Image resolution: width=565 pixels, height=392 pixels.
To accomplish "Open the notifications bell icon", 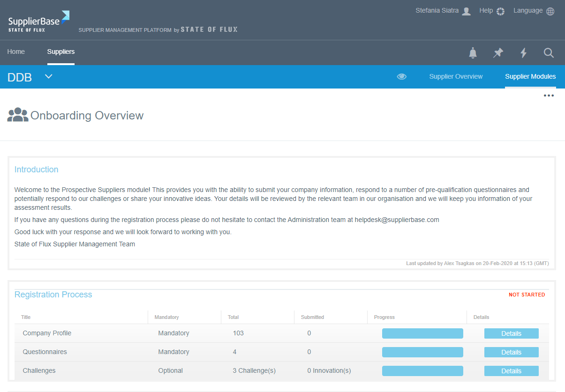I will point(473,53).
